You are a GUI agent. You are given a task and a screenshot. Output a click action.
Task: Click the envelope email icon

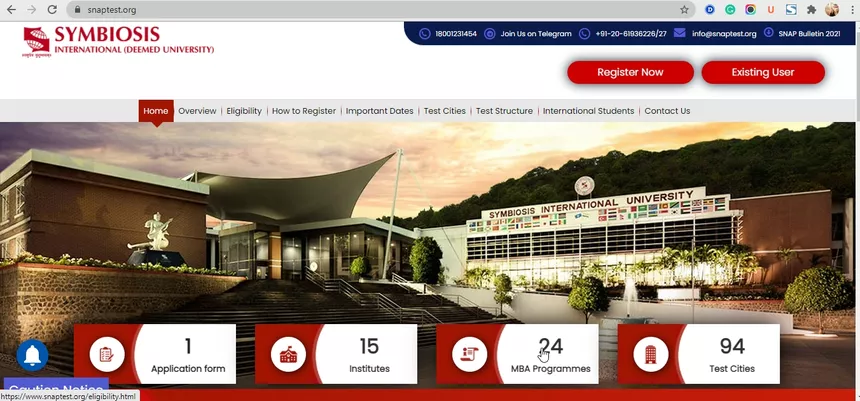(680, 33)
